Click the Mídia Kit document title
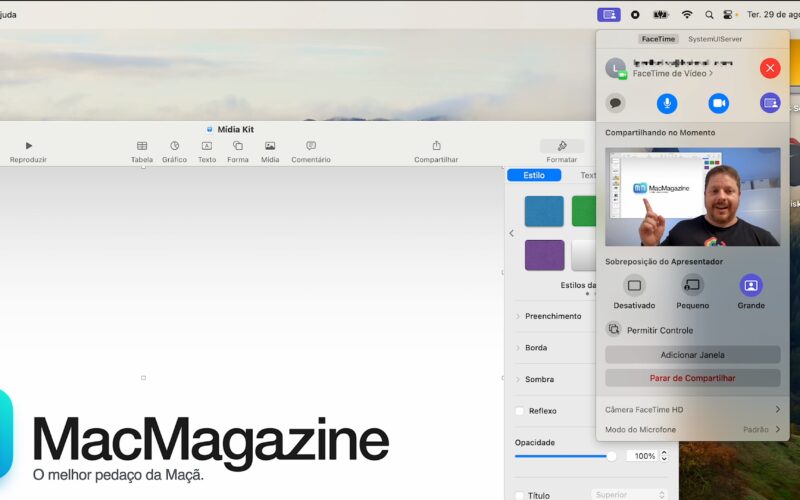This screenshot has height=500, width=800. coord(235,129)
